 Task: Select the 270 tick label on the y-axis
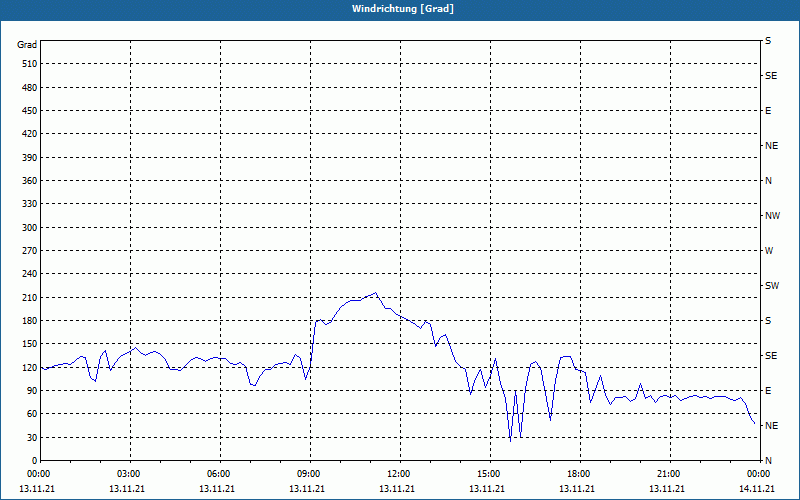click(30, 251)
